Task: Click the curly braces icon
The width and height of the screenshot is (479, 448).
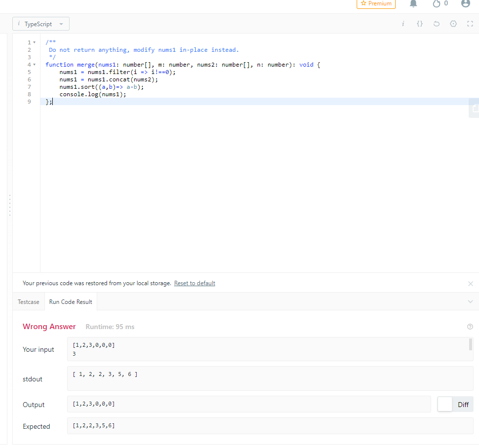Action: pyautogui.click(x=419, y=24)
